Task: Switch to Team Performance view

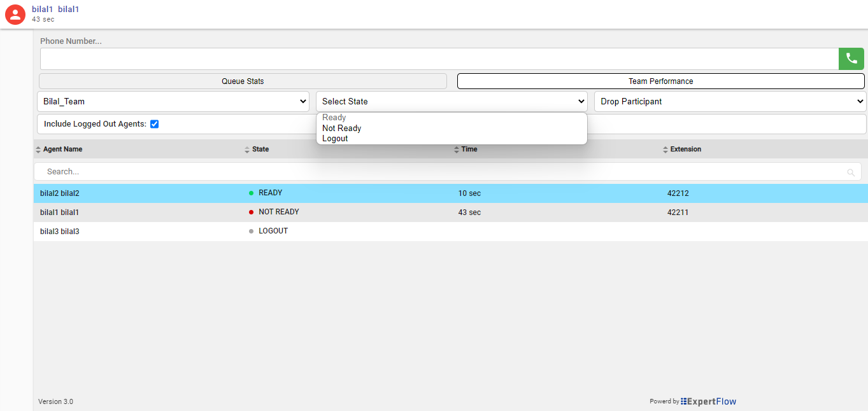Action: [x=660, y=81]
